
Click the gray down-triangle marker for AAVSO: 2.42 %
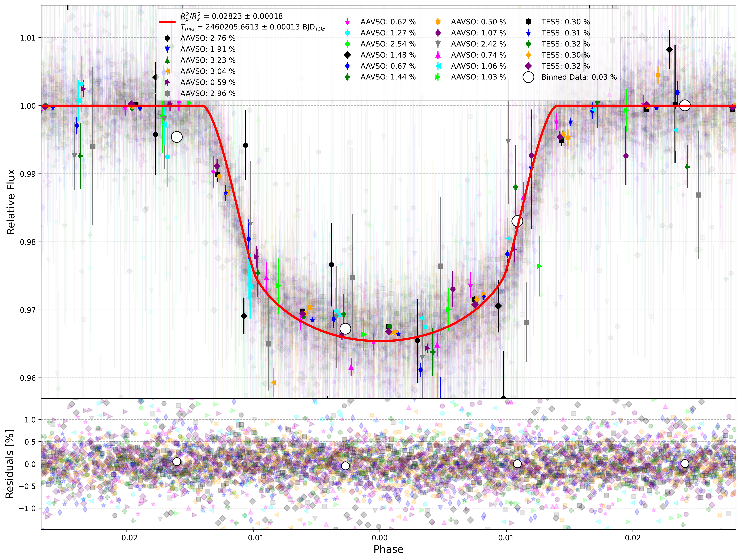click(438, 44)
